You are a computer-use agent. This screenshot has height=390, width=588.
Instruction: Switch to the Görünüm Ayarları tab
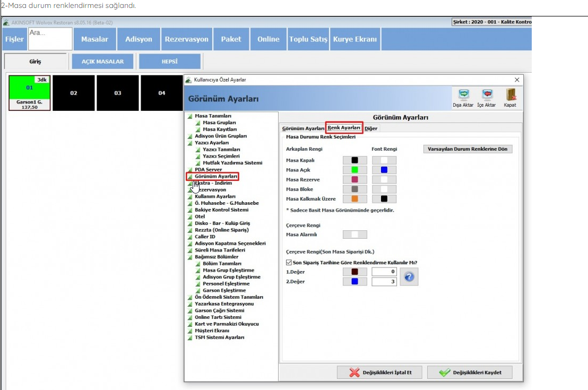303,128
